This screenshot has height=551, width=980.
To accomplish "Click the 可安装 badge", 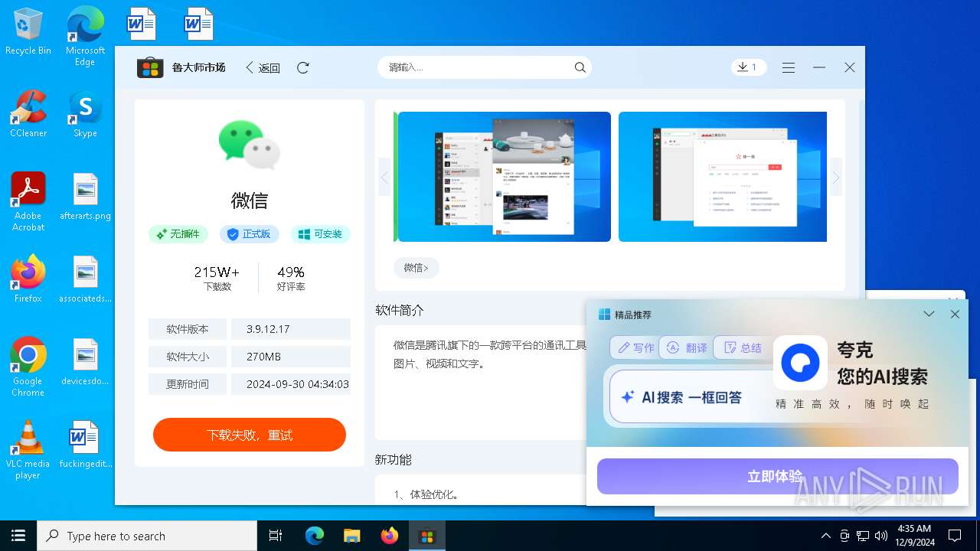I will [x=321, y=234].
